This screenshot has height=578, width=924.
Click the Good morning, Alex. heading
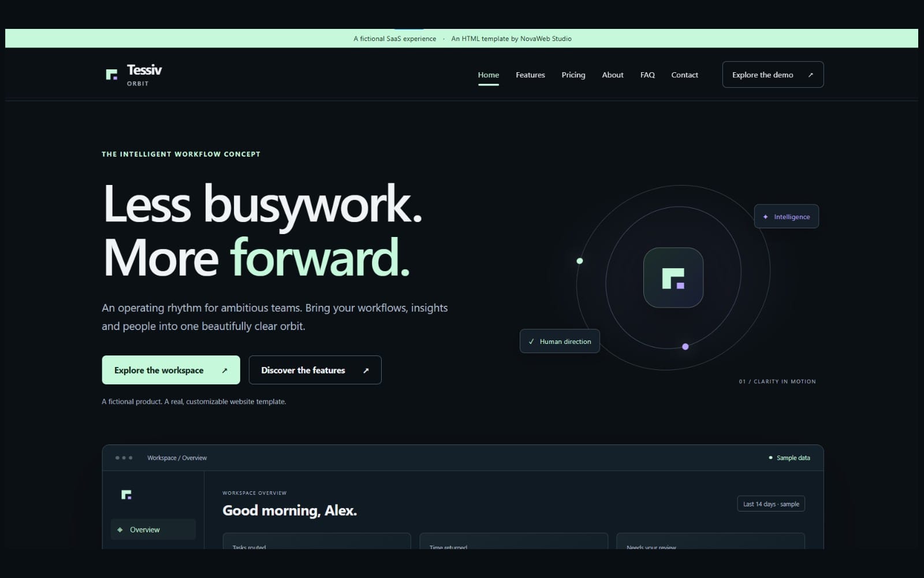tap(289, 510)
